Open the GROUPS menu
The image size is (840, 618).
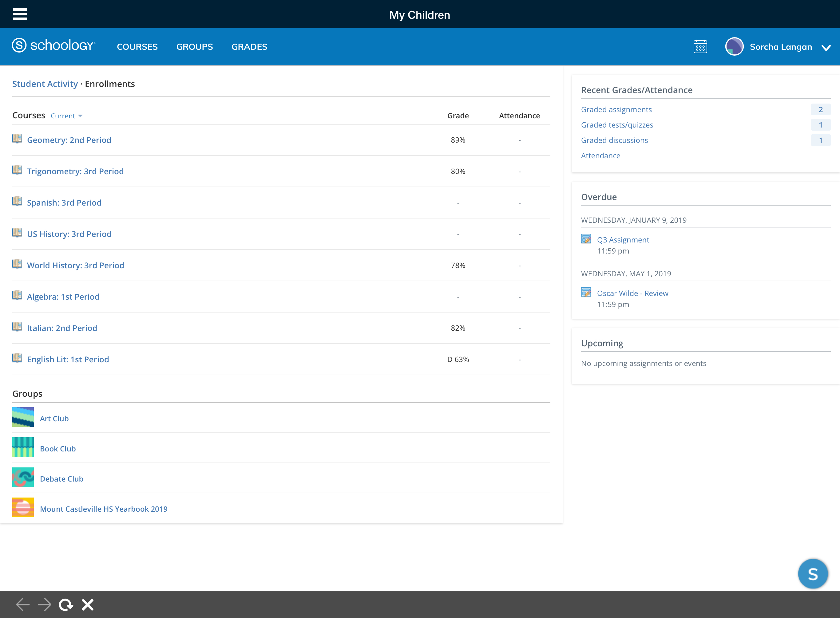coord(194,47)
